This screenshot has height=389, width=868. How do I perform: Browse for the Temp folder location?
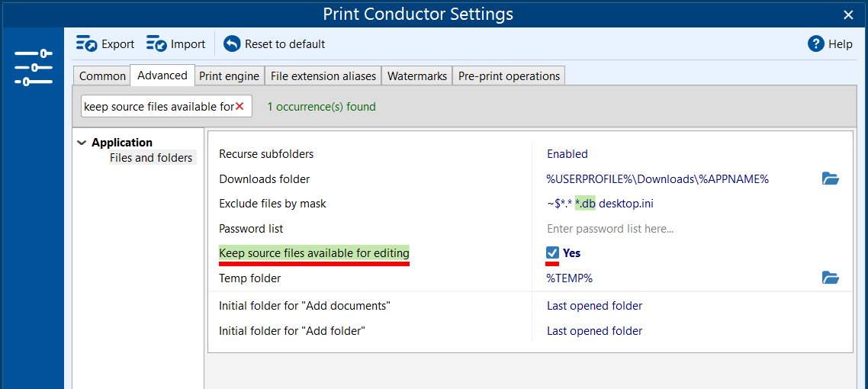(x=831, y=278)
